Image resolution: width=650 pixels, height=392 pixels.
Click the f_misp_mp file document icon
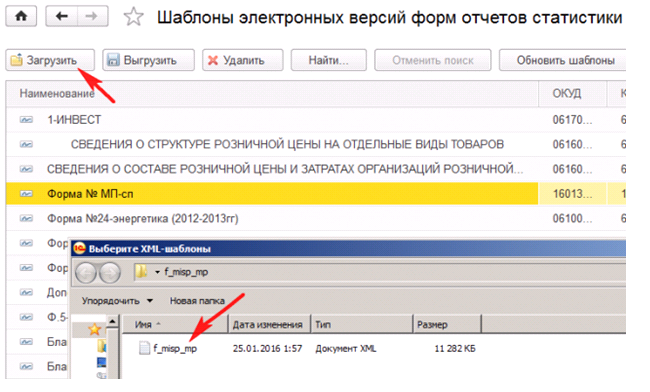(x=144, y=348)
